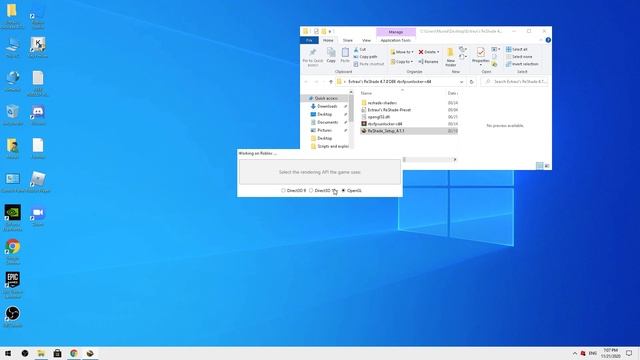The height and width of the screenshot is (360, 640).
Task: Click the Copy path command
Action: click(365, 57)
